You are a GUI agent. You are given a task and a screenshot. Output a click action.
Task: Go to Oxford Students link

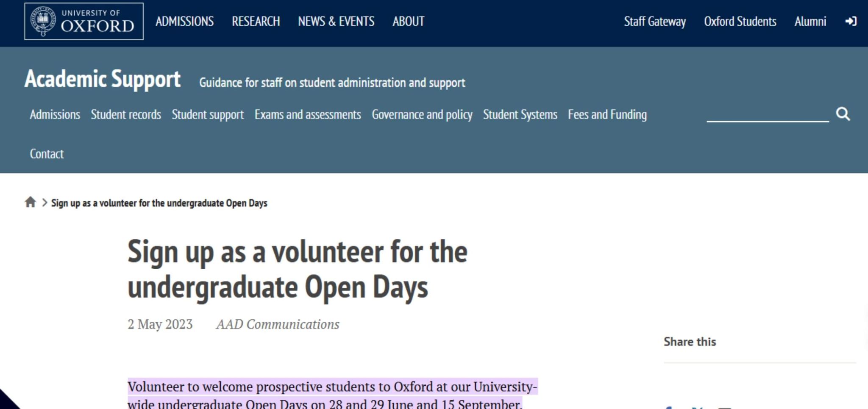coord(740,21)
